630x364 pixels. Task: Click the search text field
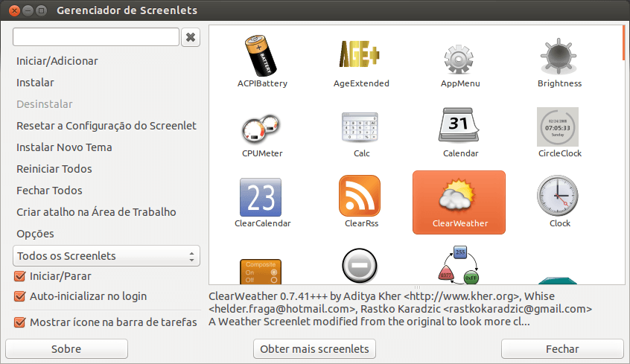point(96,37)
